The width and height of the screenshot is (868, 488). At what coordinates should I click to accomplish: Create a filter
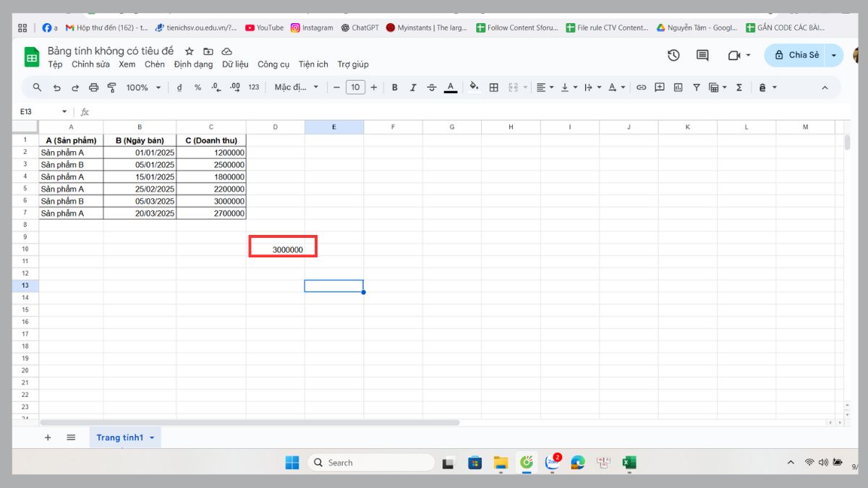click(x=697, y=87)
